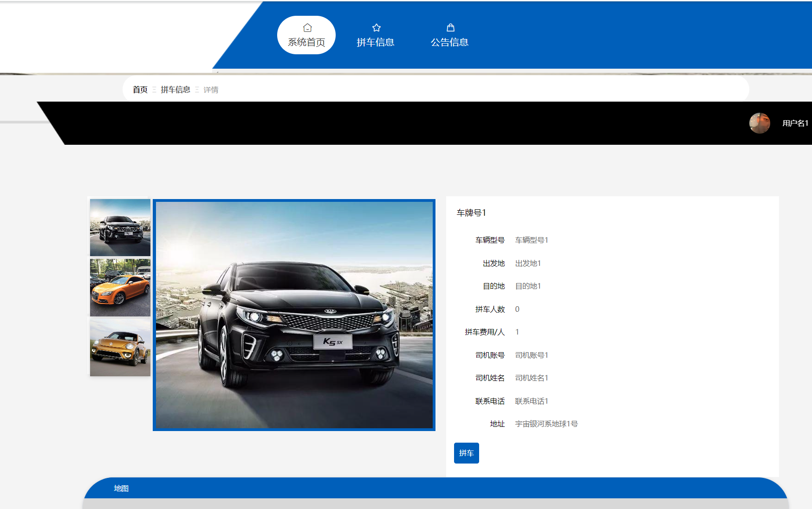
Task: Click the 详情 breadcrumb entry
Action: [211, 89]
